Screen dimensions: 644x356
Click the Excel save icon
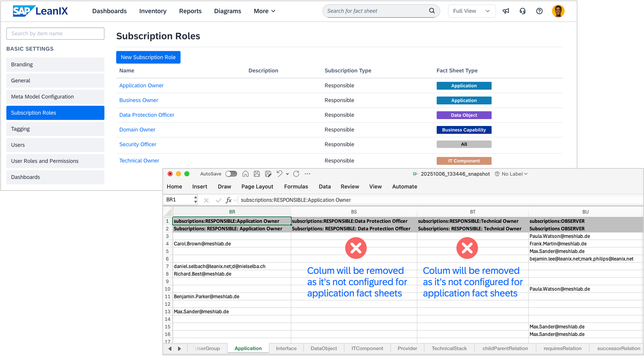(257, 174)
